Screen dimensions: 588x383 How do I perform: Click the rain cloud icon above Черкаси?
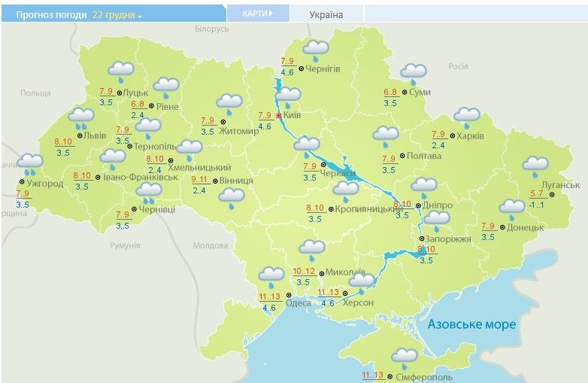click(x=307, y=147)
